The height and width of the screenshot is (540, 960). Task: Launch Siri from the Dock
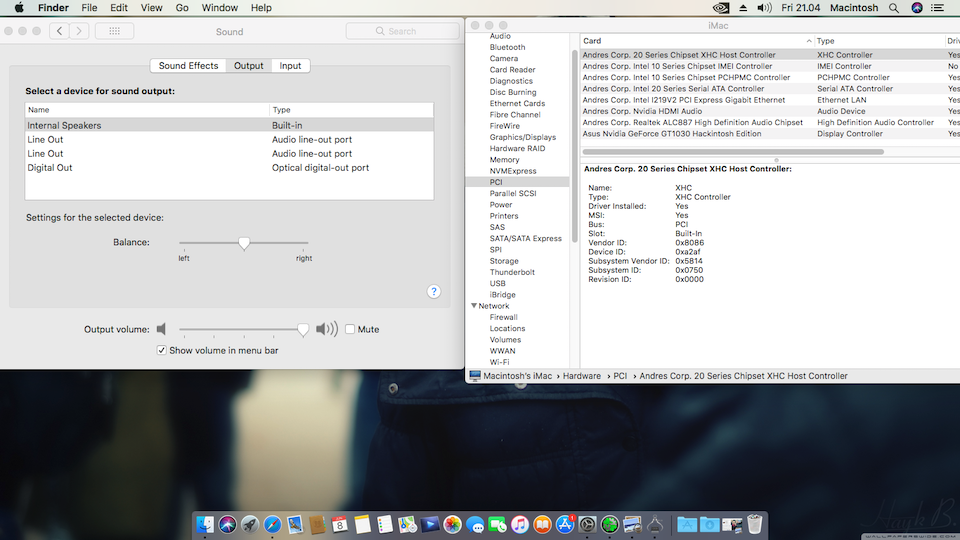coord(228,525)
